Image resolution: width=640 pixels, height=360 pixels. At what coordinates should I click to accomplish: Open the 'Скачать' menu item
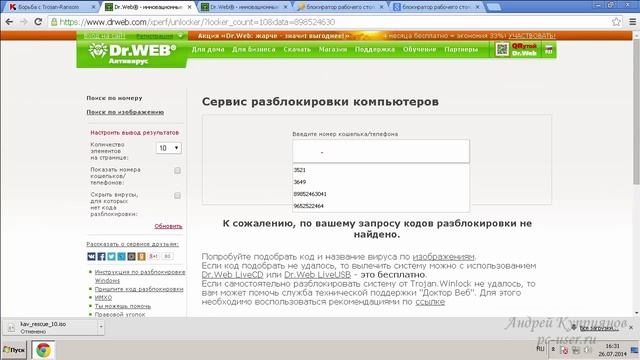point(297,49)
